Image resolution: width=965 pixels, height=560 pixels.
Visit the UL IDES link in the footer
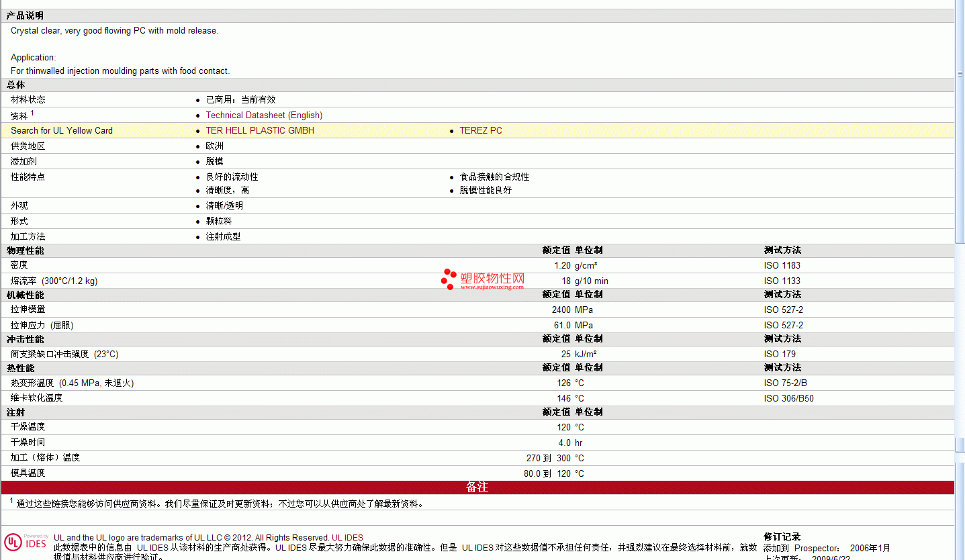click(347, 538)
